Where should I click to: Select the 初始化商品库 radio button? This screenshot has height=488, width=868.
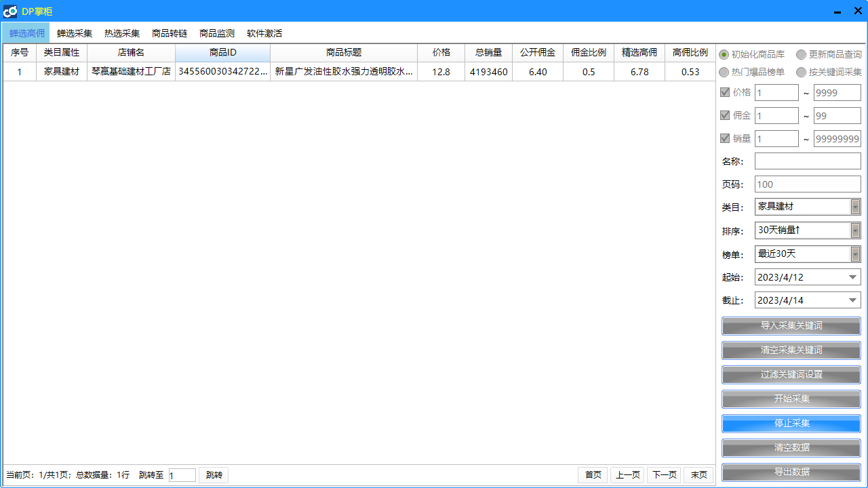tap(724, 54)
